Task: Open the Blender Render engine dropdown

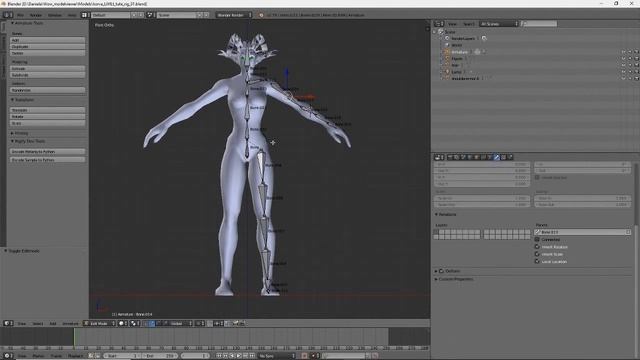Action: click(234, 15)
